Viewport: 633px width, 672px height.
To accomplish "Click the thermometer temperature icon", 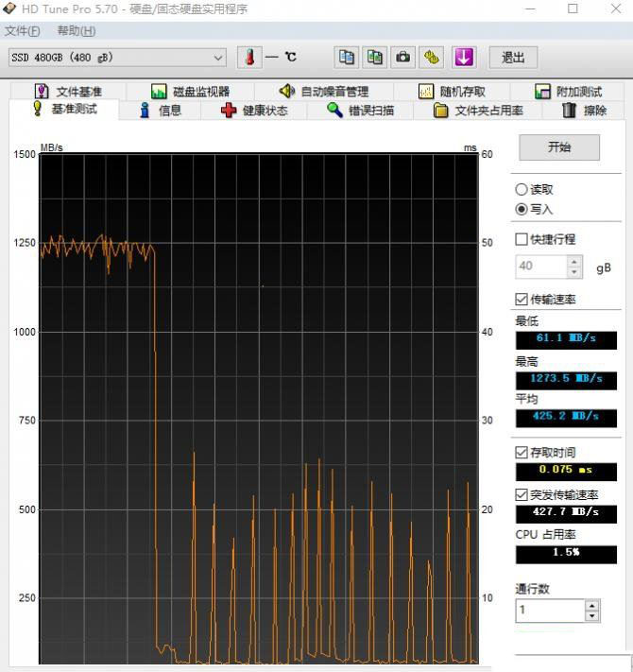I will [x=249, y=57].
